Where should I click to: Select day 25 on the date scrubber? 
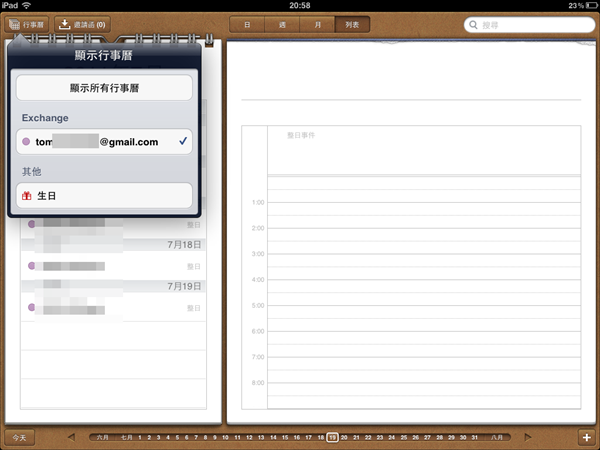(x=404, y=437)
